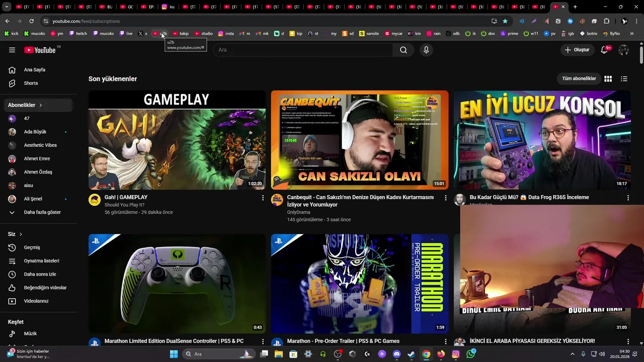This screenshot has height=362, width=644.
Task: Expand the Abonelikler section header
Action: 39,105
